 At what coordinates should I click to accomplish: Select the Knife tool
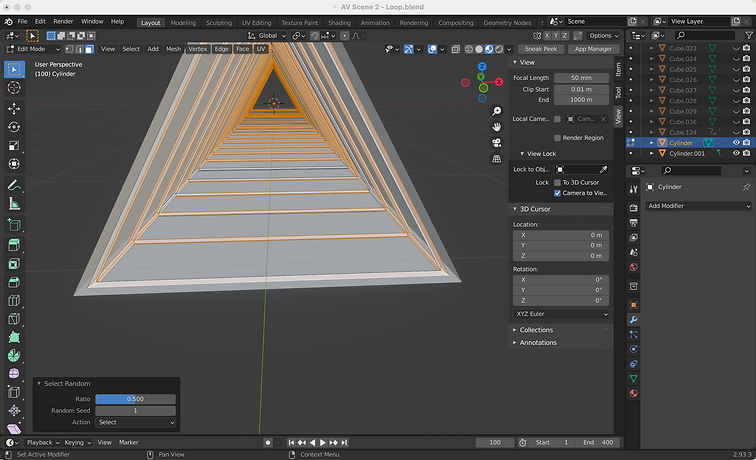(x=14, y=319)
